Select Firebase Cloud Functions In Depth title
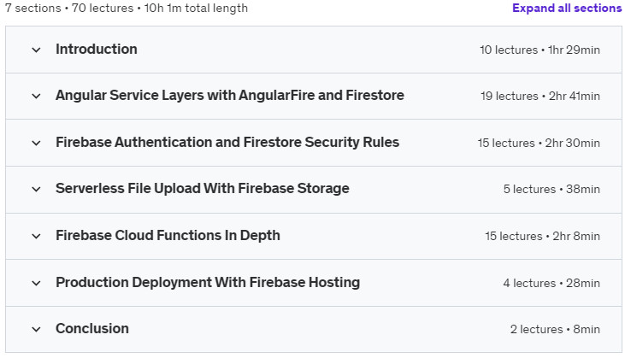 (x=168, y=235)
